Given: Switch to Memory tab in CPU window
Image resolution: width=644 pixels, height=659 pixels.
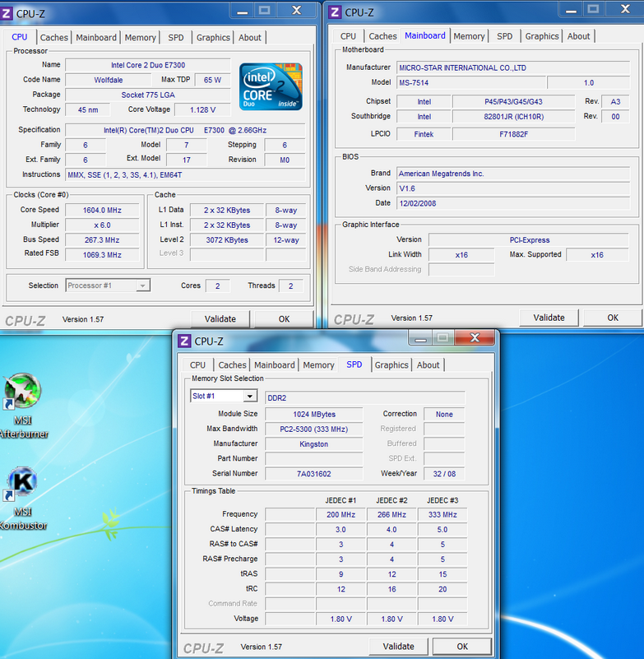Looking at the screenshot, I should pyautogui.click(x=141, y=37).
